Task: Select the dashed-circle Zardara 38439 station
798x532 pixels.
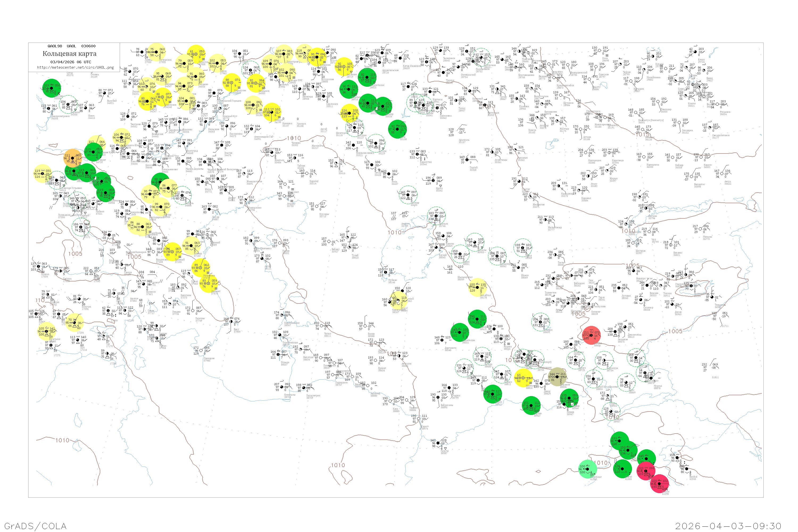Action: pyautogui.click(x=541, y=322)
